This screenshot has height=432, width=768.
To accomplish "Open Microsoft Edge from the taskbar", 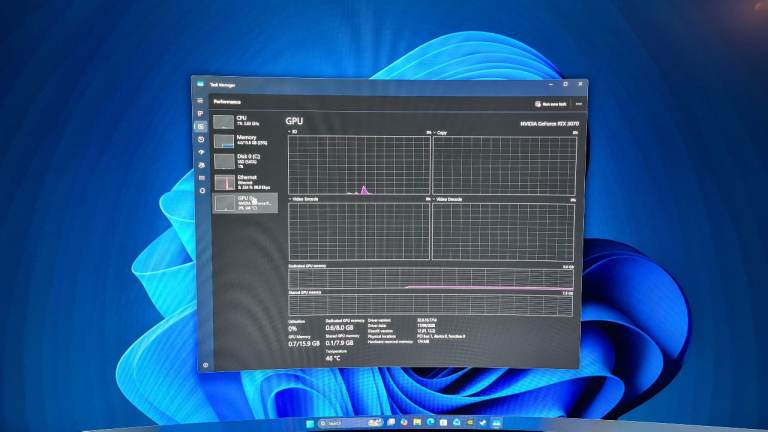I will pos(430,422).
